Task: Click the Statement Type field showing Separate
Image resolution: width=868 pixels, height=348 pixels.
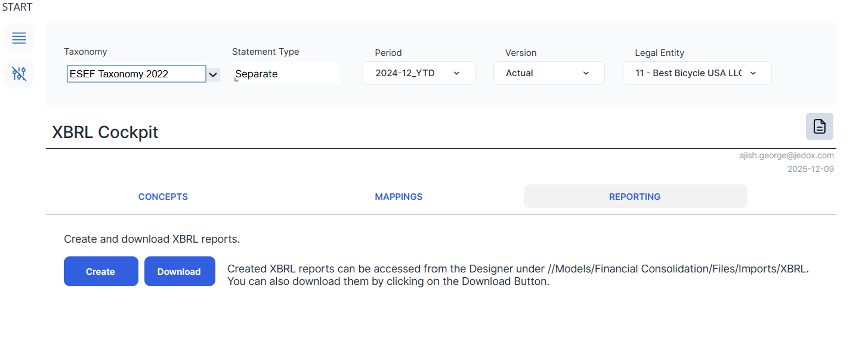Action: click(285, 74)
